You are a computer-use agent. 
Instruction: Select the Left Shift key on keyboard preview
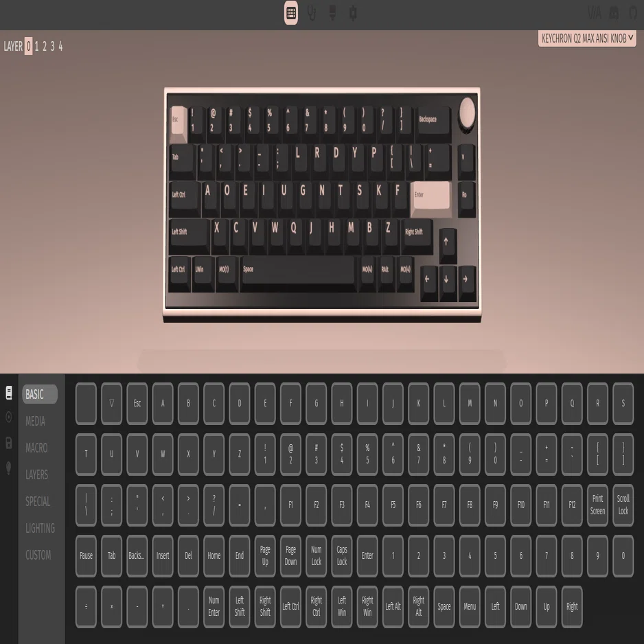tap(189, 235)
